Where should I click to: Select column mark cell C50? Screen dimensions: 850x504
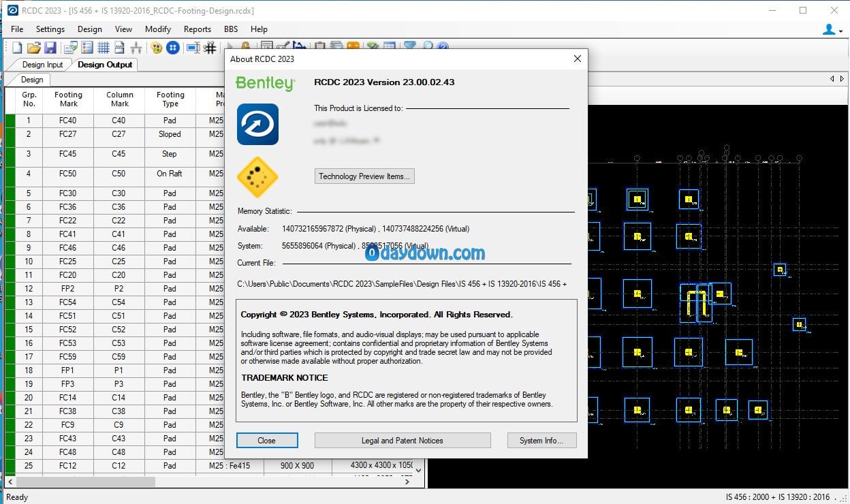(x=119, y=174)
